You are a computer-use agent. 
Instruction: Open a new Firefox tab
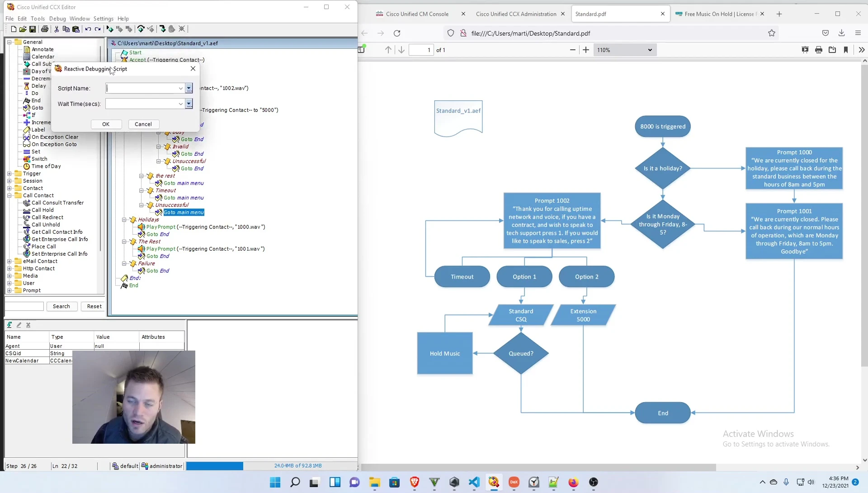(x=779, y=14)
